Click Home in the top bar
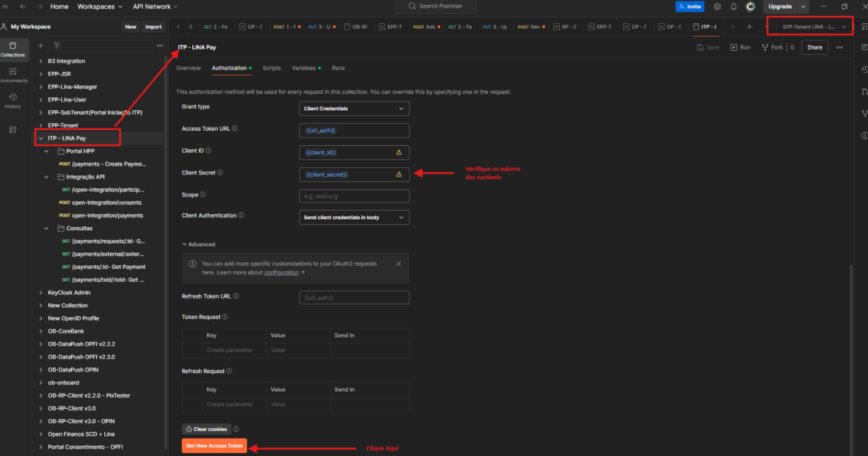Image resolution: width=868 pixels, height=456 pixels. coord(59,6)
